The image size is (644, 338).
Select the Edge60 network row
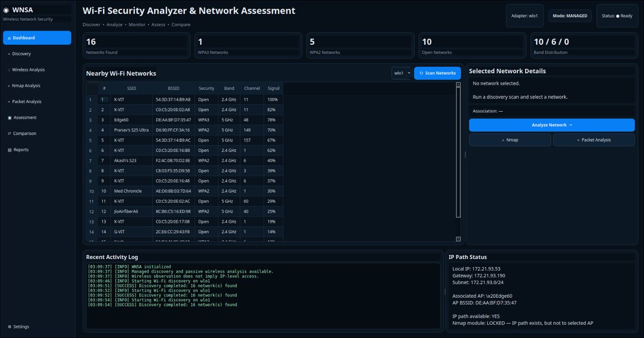(190, 120)
